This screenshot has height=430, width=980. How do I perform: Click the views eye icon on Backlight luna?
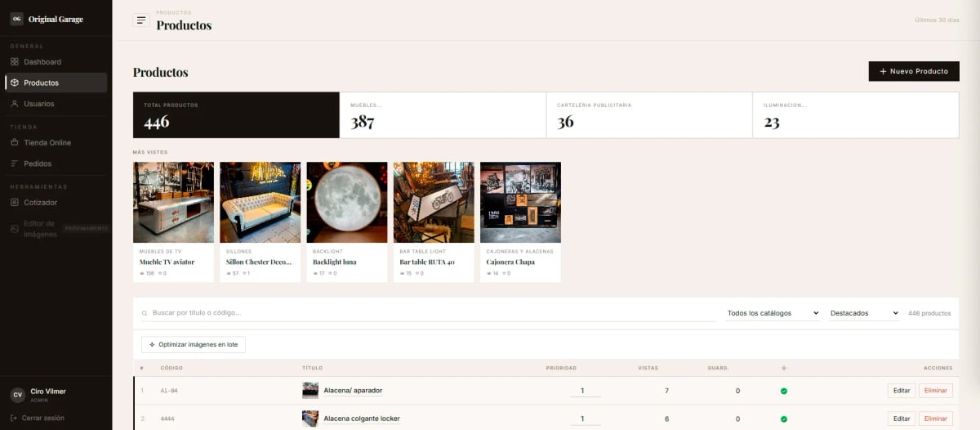point(315,273)
